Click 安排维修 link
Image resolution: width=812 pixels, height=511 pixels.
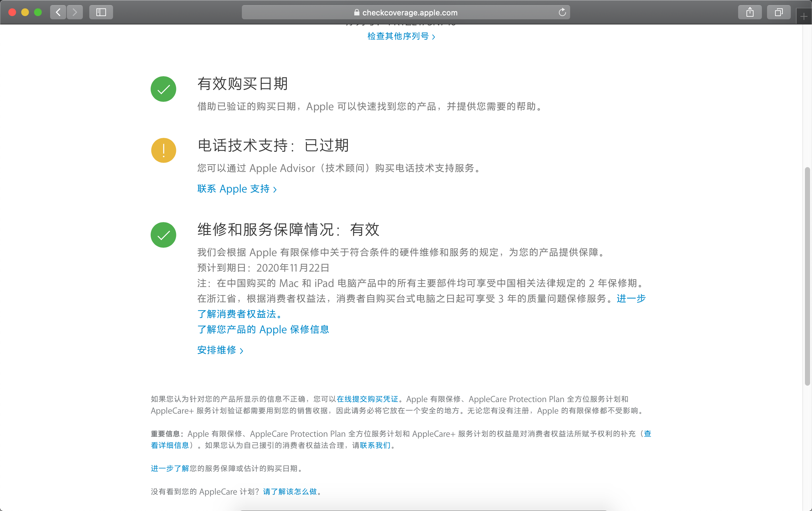pyautogui.click(x=220, y=350)
